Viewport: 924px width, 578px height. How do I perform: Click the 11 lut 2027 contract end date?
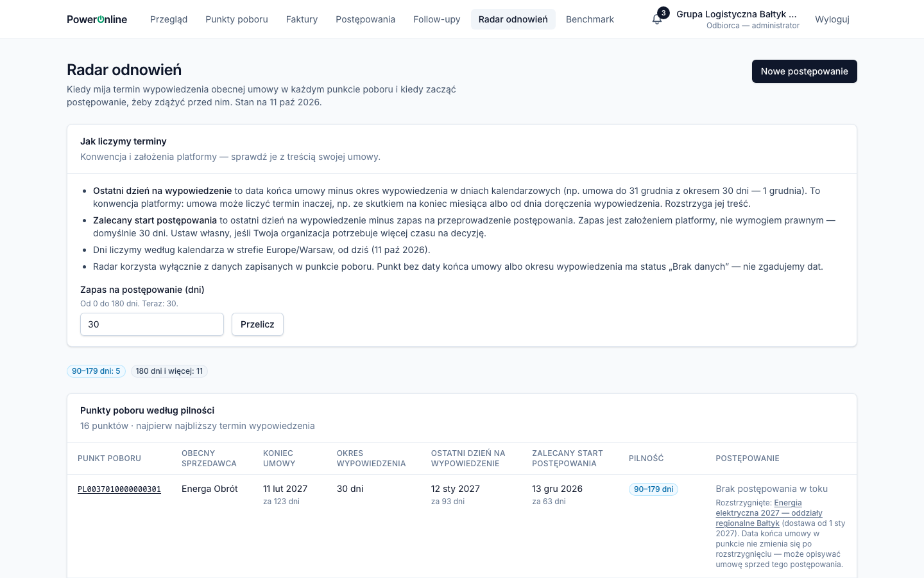(285, 489)
